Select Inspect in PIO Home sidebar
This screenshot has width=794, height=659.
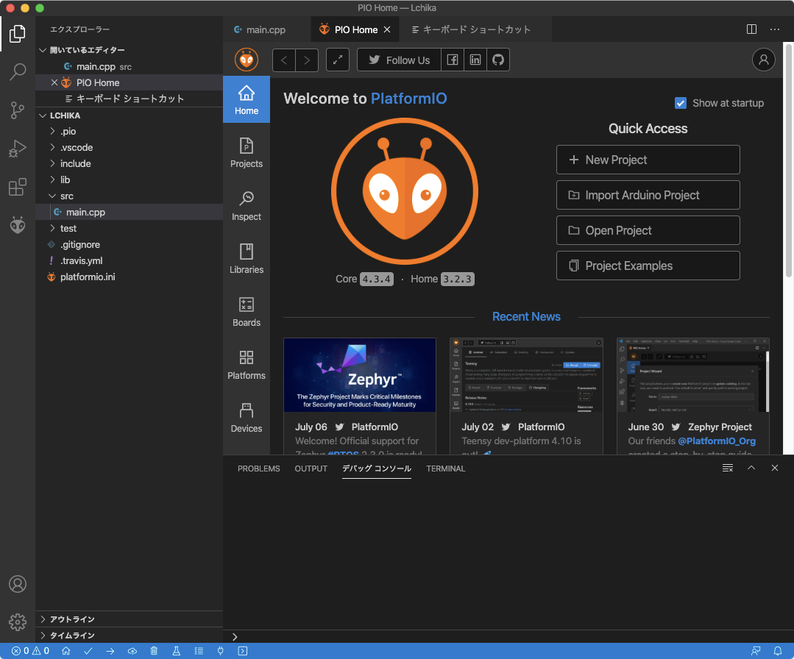coord(246,205)
